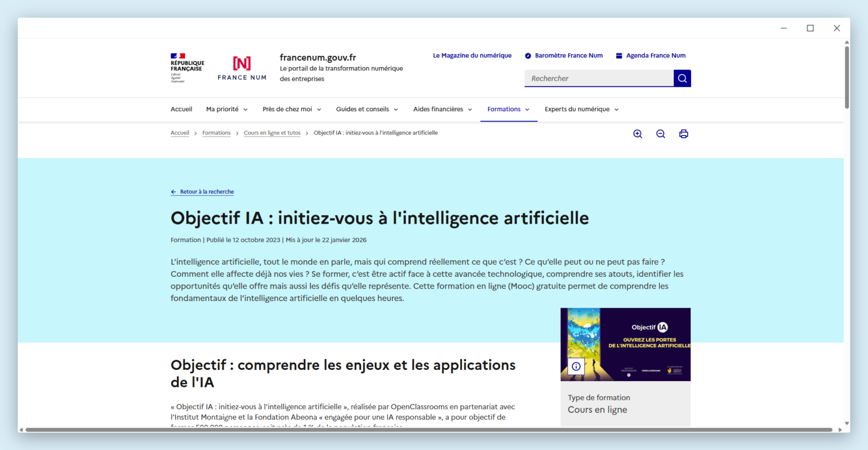Image resolution: width=868 pixels, height=450 pixels.
Task: Click the vertical scrollbar thumb
Action: tap(847, 77)
